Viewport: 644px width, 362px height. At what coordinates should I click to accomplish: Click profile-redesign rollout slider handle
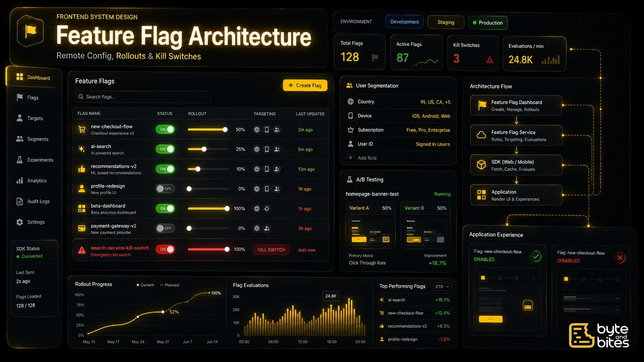click(189, 189)
